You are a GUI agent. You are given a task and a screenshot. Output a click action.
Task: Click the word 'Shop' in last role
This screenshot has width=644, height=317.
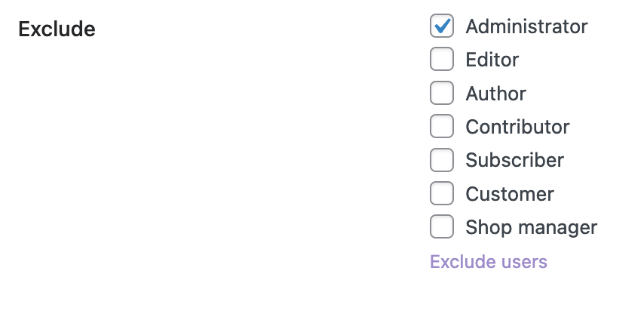pyautogui.click(x=484, y=227)
